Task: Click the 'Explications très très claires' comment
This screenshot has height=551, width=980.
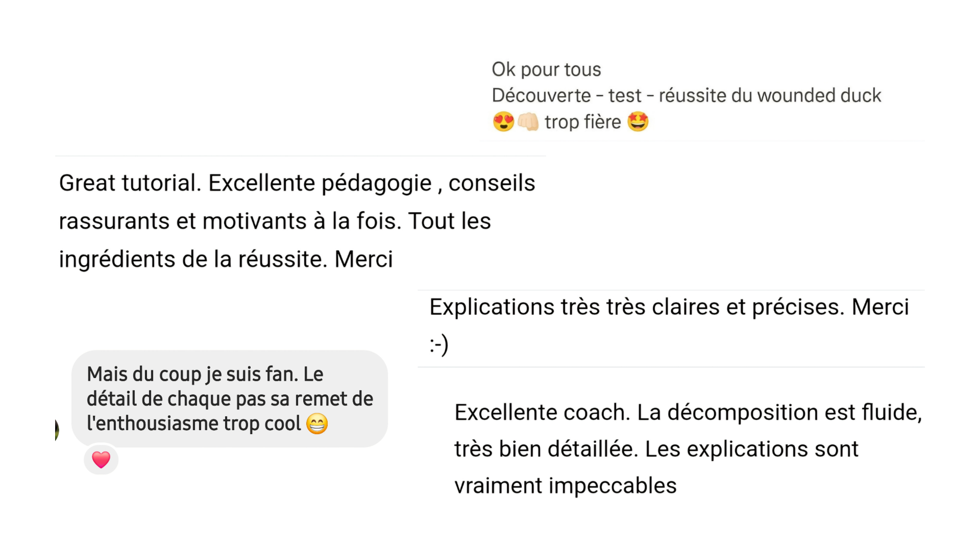Action: click(x=669, y=325)
